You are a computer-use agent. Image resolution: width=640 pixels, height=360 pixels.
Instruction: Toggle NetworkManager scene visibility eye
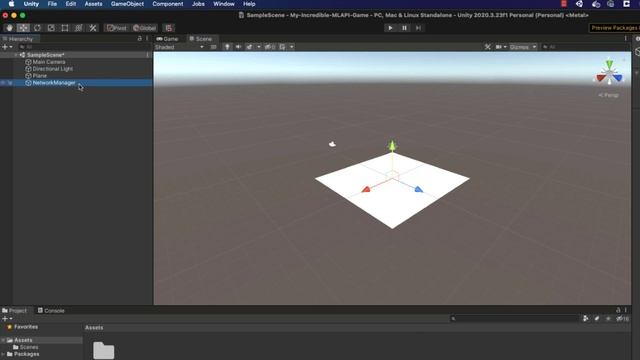(x=3, y=83)
